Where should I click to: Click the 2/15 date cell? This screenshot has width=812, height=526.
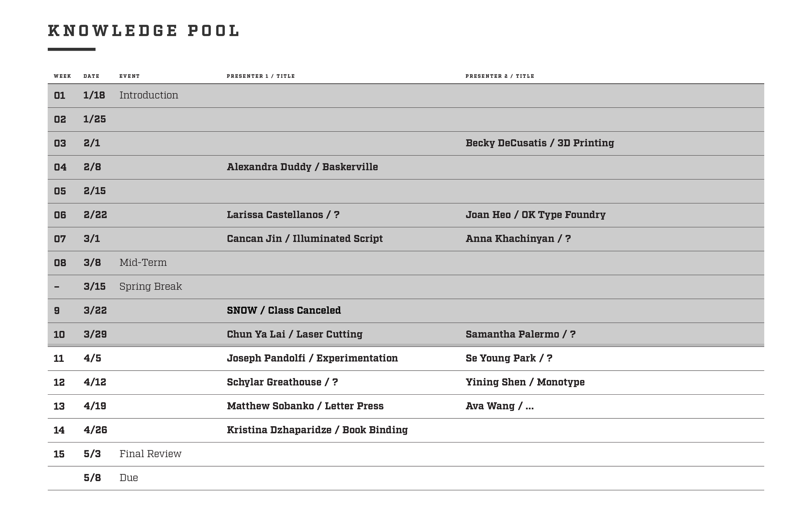95,191
